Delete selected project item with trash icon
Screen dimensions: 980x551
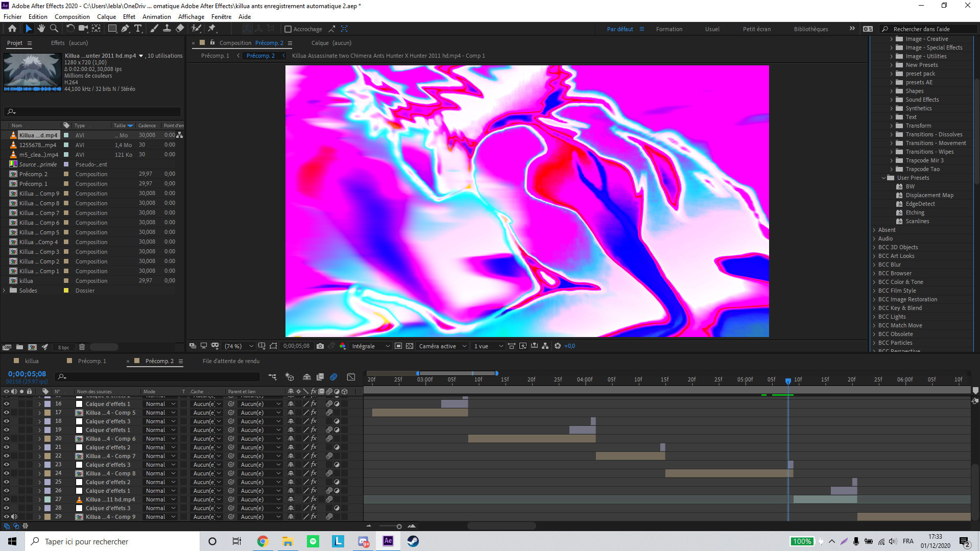[82, 347]
